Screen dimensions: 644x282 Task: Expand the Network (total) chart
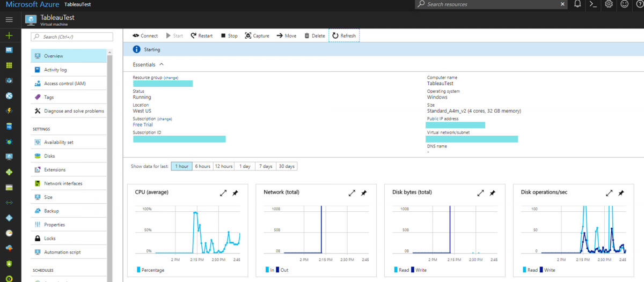(x=352, y=193)
